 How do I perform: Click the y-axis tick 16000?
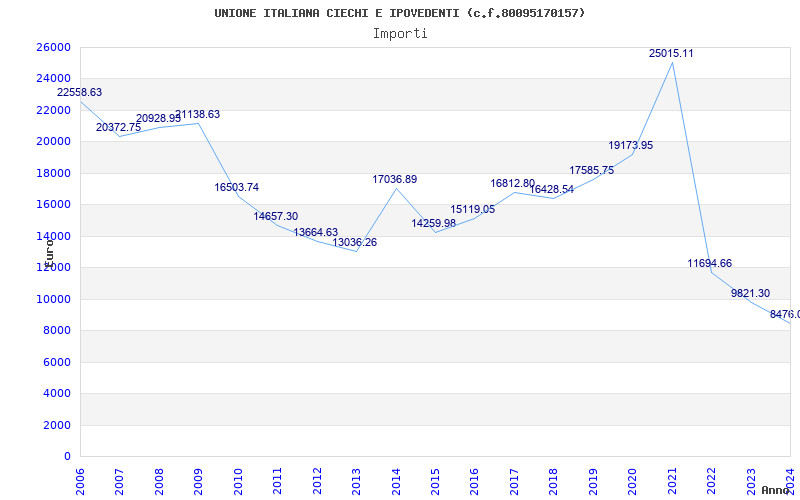point(53,205)
